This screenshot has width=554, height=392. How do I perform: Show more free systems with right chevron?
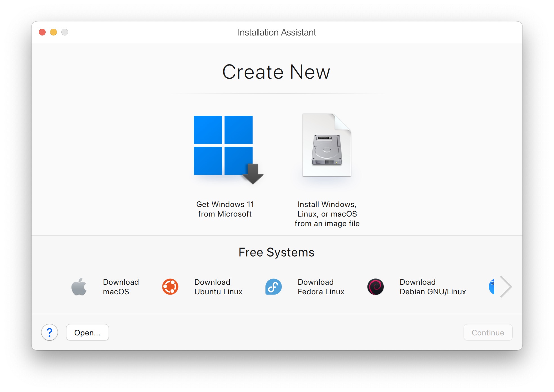[x=506, y=287]
